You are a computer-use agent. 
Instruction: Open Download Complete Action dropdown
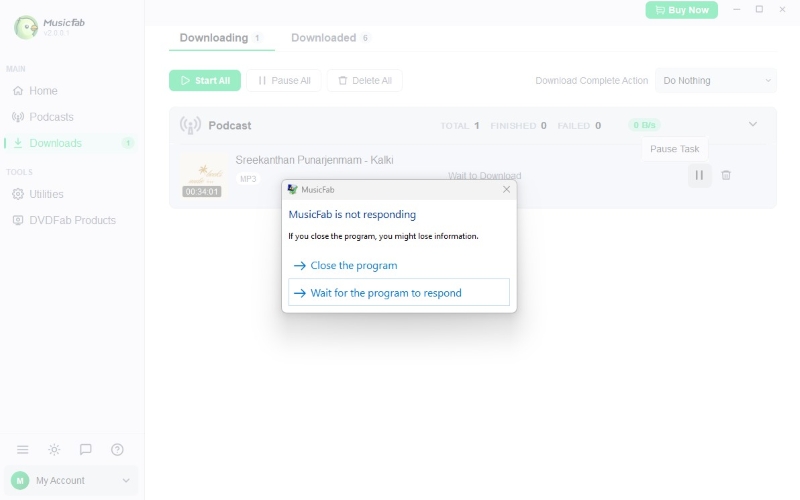(716, 81)
